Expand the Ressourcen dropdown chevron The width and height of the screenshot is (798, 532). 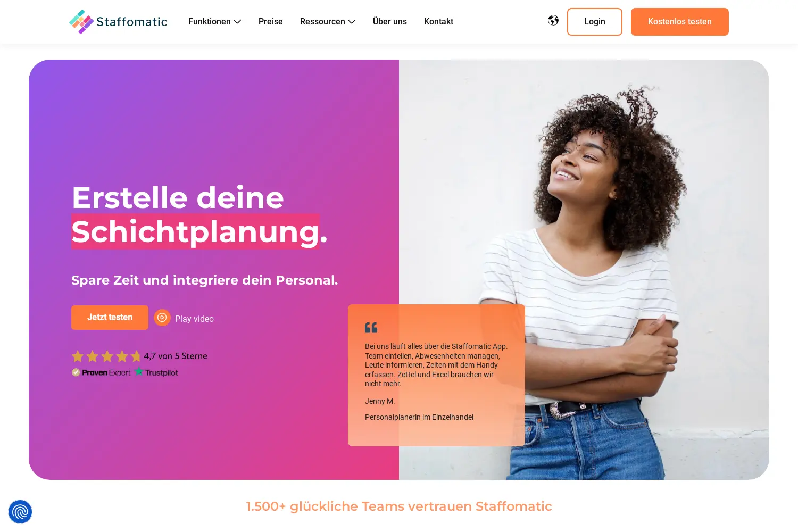(352, 22)
